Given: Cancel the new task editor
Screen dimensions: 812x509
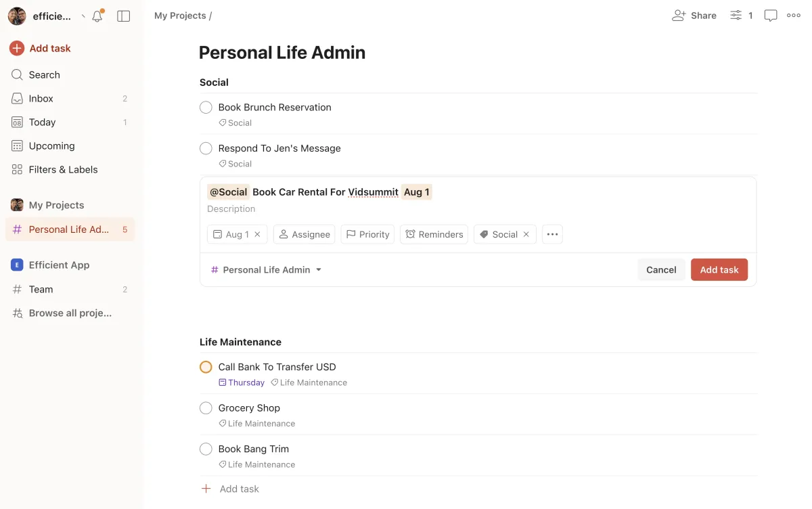Looking at the screenshot, I should 660,269.
